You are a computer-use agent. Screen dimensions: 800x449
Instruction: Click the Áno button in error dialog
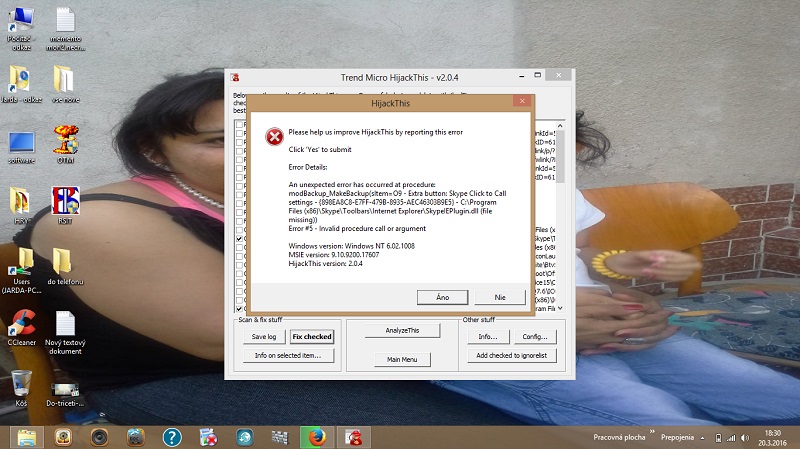[x=443, y=297]
